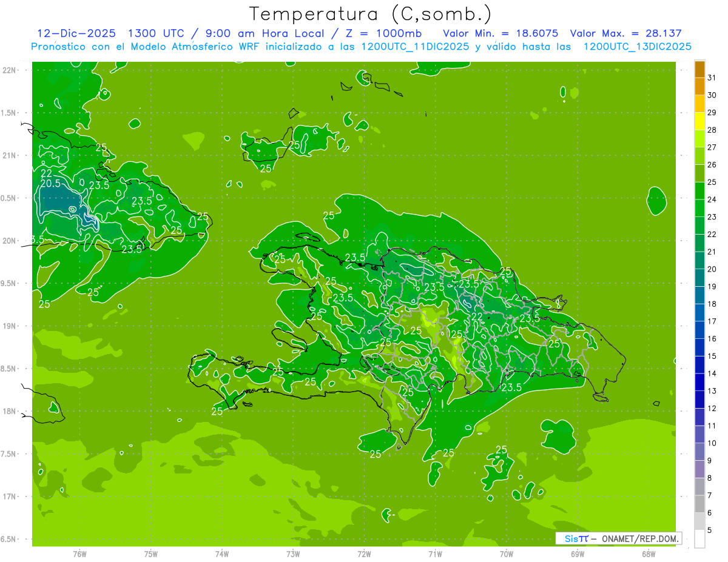Click the '17N' latitude axis label

[8, 497]
